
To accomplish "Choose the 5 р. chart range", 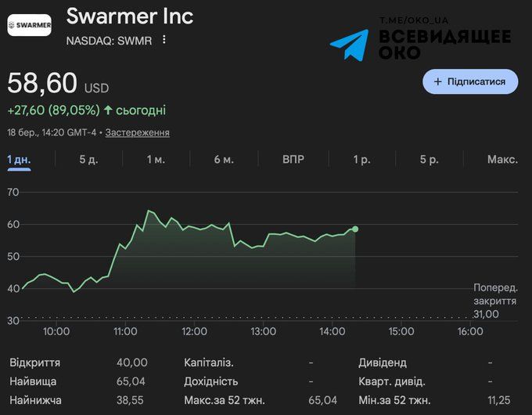I will click(429, 159).
